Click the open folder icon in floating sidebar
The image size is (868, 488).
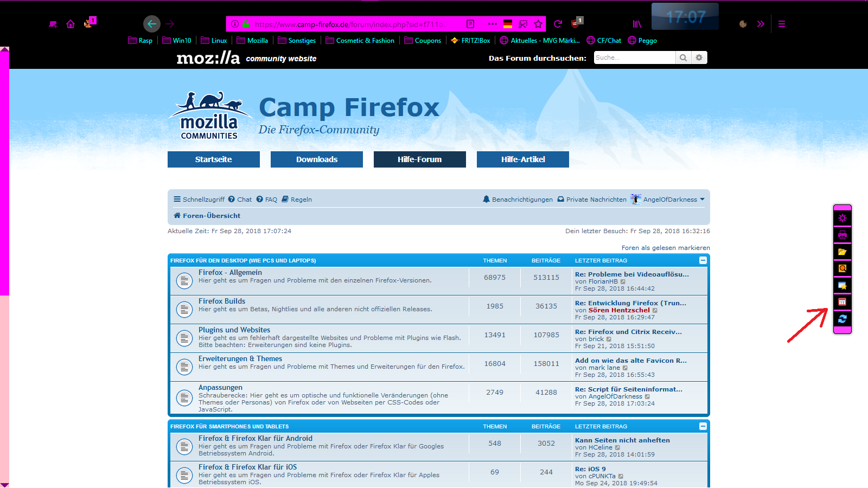(843, 252)
